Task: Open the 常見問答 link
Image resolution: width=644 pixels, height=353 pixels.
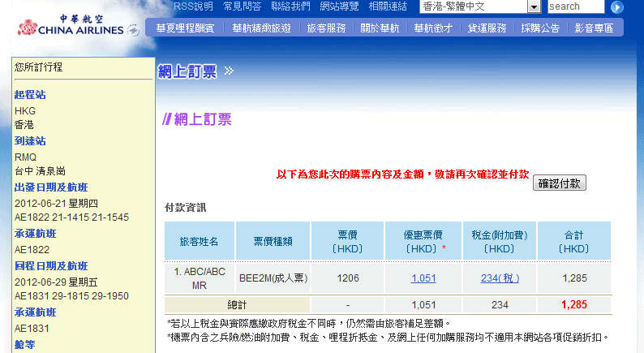Action: coord(242,6)
